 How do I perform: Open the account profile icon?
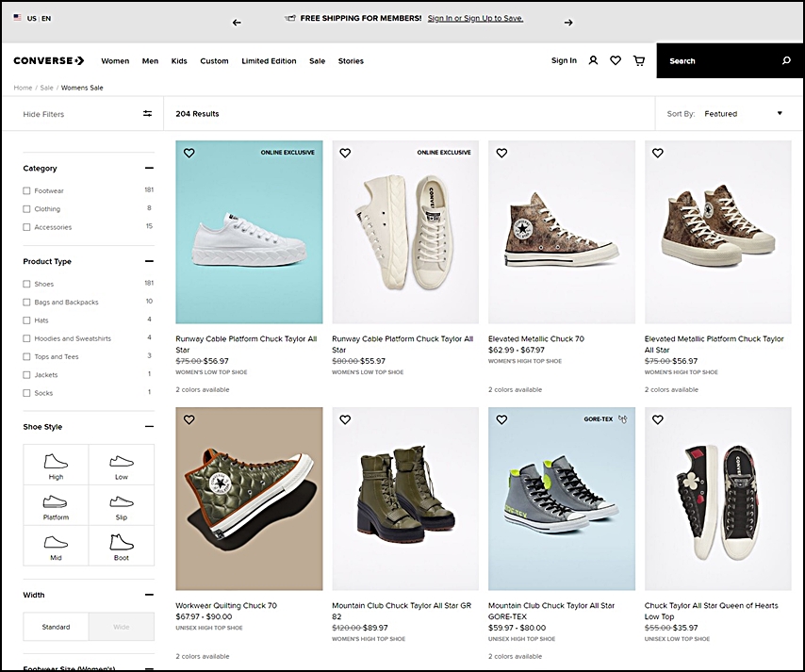coord(593,60)
